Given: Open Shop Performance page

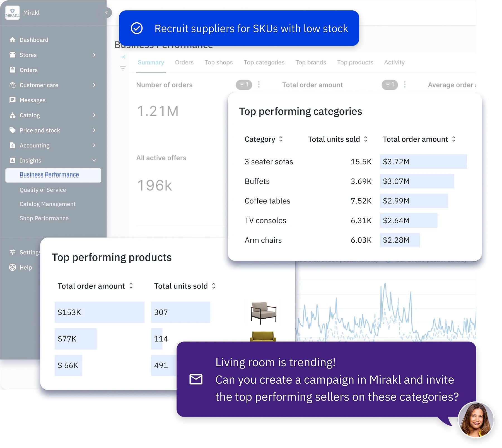Looking at the screenshot, I should 44,218.
